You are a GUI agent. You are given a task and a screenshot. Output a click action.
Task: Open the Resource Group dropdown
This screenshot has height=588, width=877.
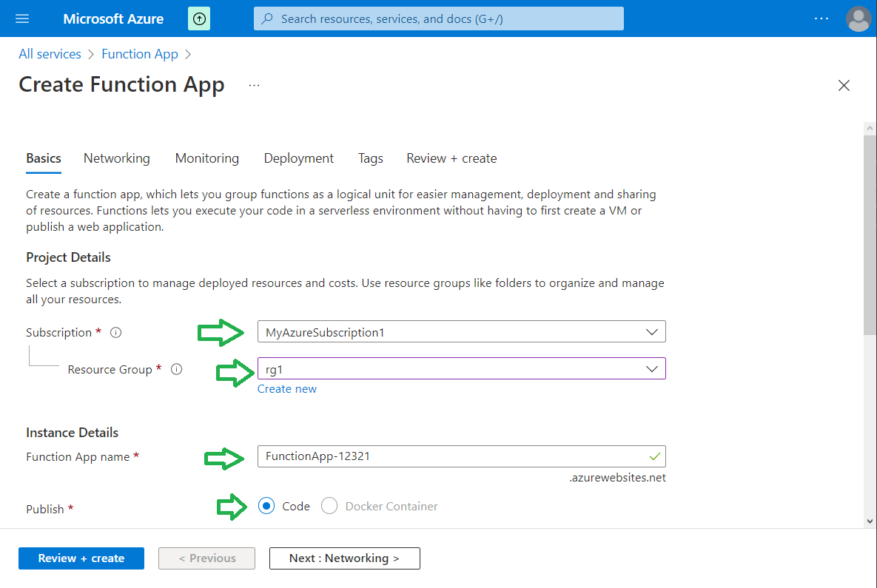pyautogui.click(x=461, y=369)
